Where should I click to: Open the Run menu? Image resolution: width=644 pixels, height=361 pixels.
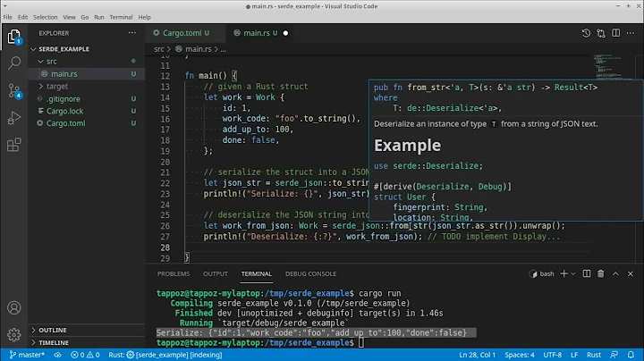pyautogui.click(x=99, y=17)
